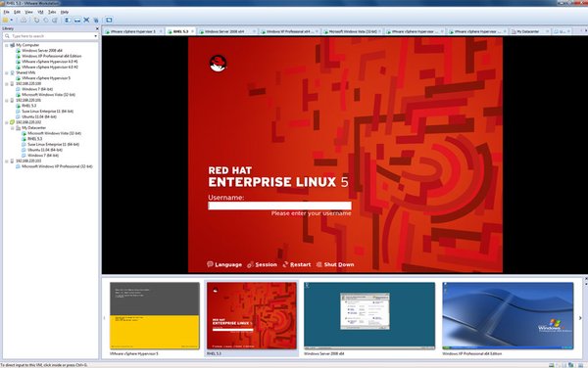Collapse the 192.168.220.100 host node
Image resolution: width=588 pixels, height=368 pixels.
point(7,84)
